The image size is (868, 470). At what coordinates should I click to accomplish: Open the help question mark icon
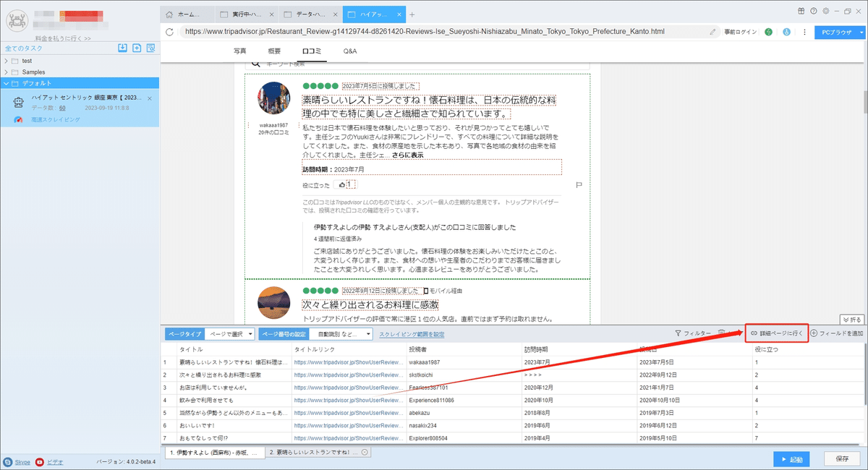coord(814,11)
